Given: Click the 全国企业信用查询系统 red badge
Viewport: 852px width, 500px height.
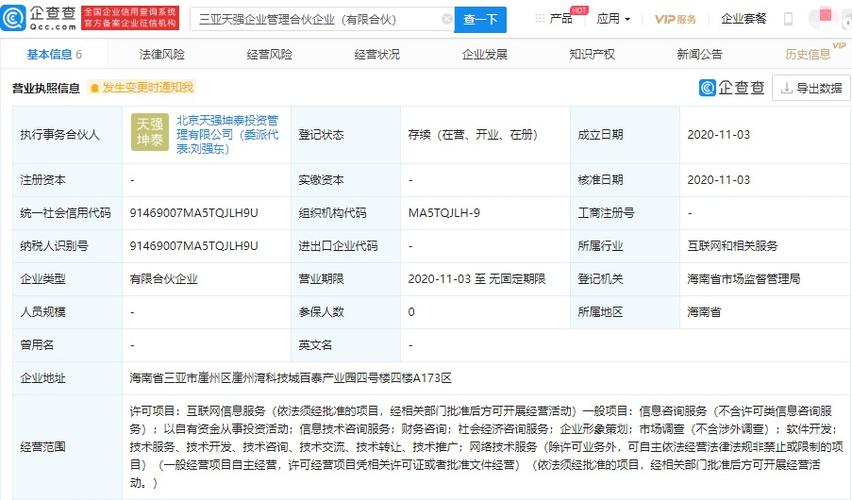Looking at the screenshot, I should (129, 18).
